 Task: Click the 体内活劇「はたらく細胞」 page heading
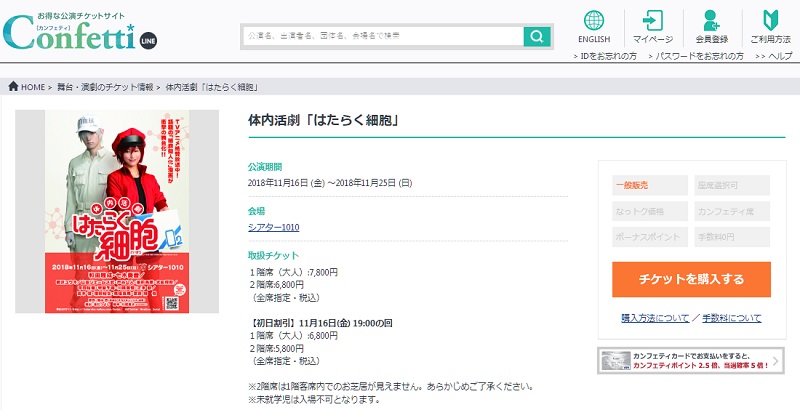click(323, 121)
